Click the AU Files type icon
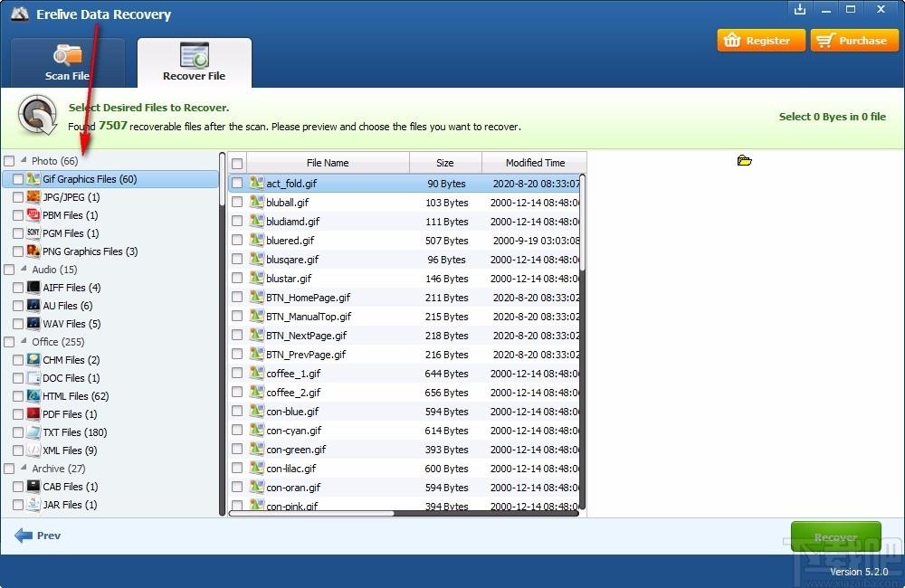 click(x=33, y=305)
